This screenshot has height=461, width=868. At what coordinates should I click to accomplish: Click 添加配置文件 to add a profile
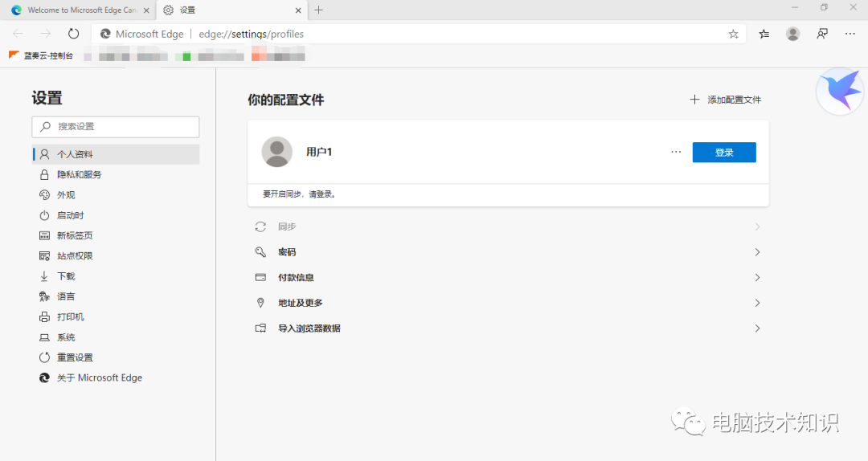click(725, 100)
